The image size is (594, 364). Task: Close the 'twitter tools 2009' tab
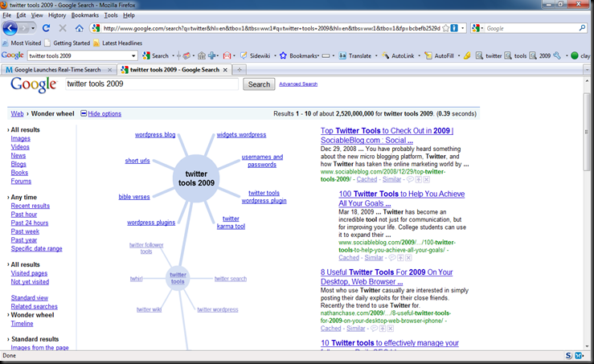[225, 70]
